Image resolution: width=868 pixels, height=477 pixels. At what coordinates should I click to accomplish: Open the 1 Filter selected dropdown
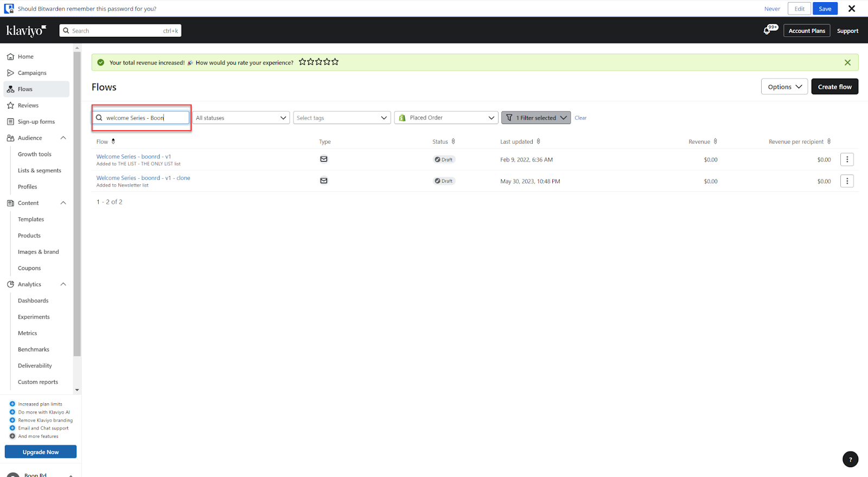[x=536, y=118]
